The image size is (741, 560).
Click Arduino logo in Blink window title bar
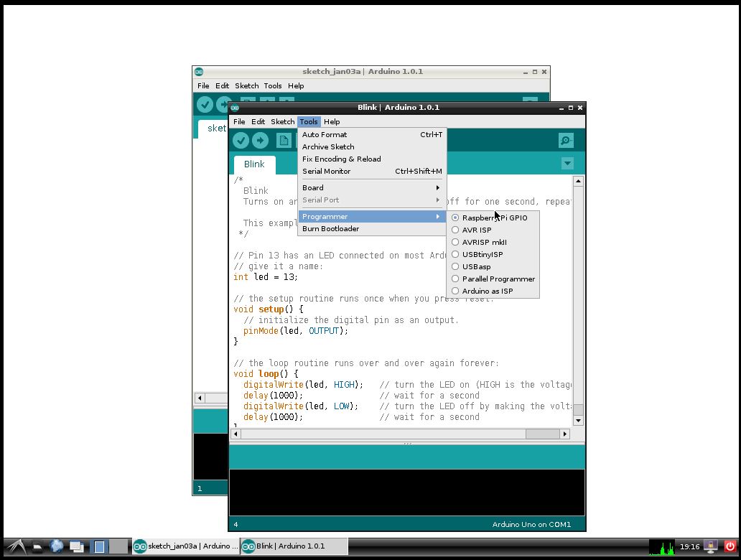click(x=235, y=108)
